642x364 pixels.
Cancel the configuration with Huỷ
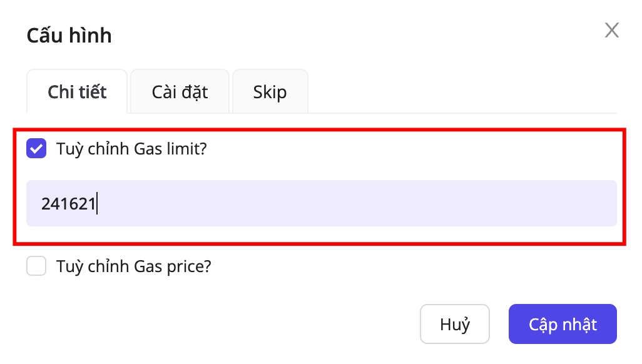pyautogui.click(x=454, y=325)
